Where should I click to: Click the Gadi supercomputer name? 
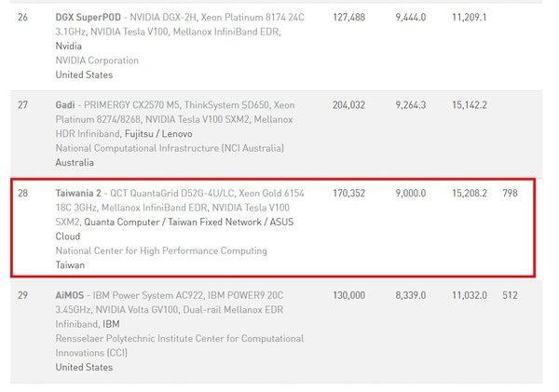65,105
